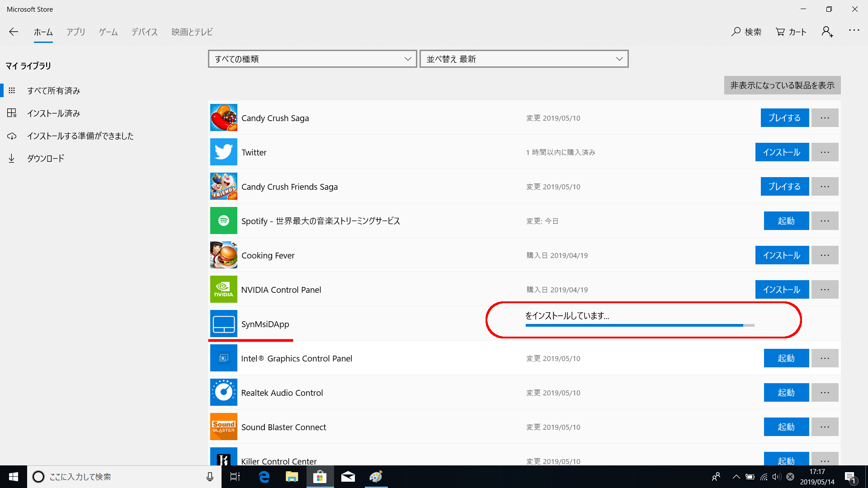Select すべて所有済み in My Library
The height and width of the screenshot is (488, 868).
coord(53,91)
